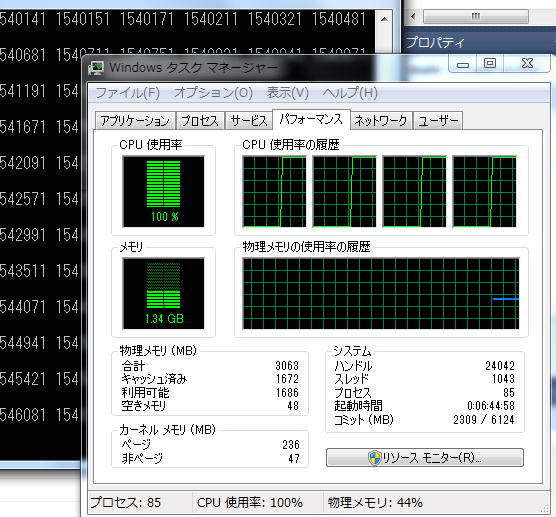Viewport: 556px width, 517px height.
Task: Click the ハンドル value 24042
Action: click(x=500, y=366)
